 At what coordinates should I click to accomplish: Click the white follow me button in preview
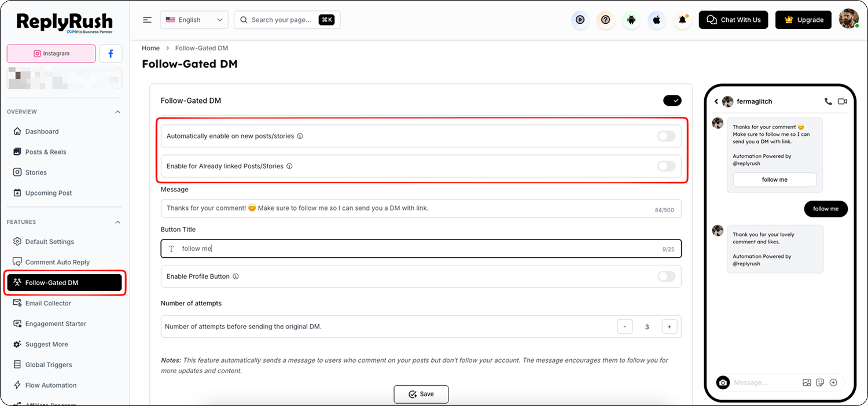[775, 179]
